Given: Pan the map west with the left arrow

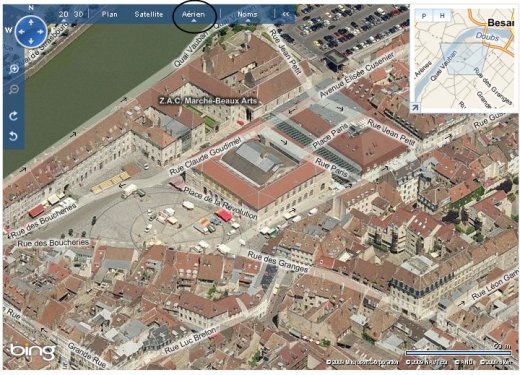Looking at the screenshot, I should pyautogui.click(x=21, y=32).
